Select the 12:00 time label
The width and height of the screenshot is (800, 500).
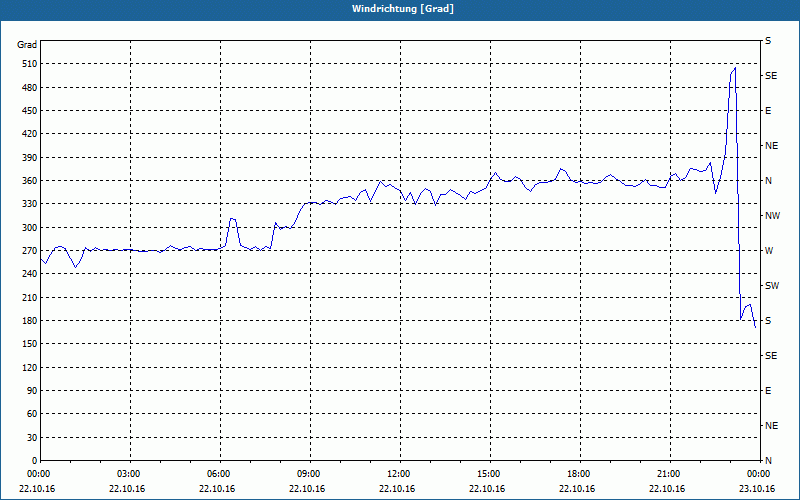coord(398,474)
